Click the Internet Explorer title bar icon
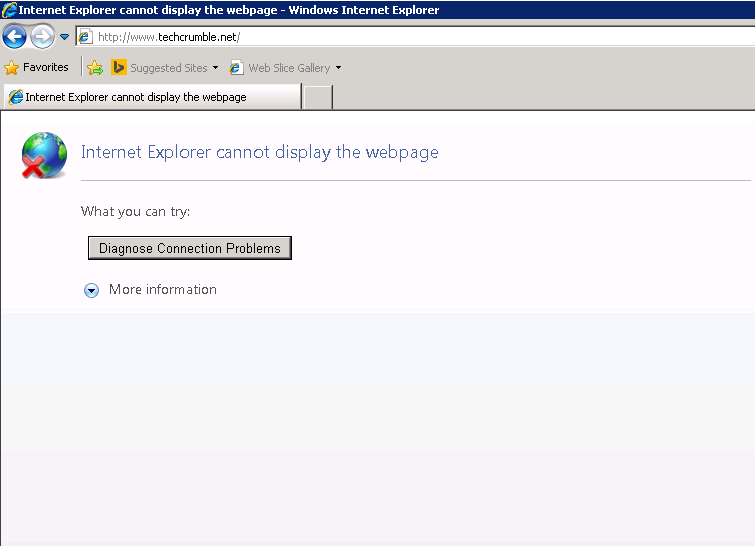Viewport: 755px width, 546px height. pyautogui.click(x=9, y=10)
